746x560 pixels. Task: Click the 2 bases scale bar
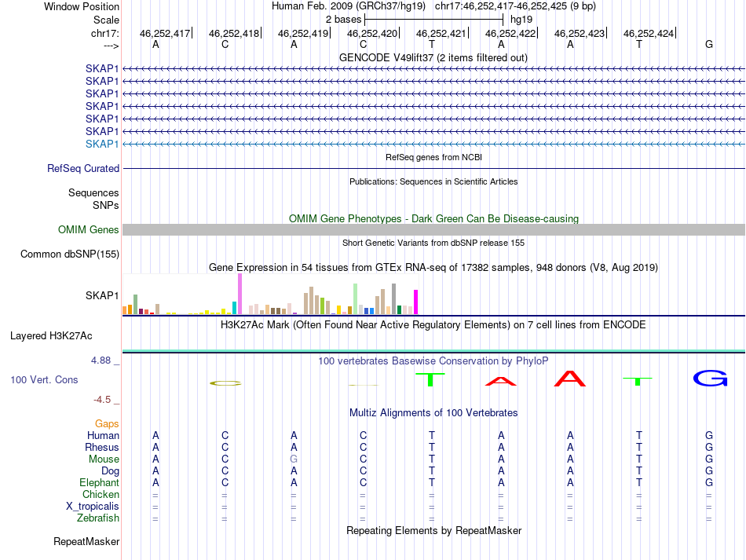pos(434,20)
